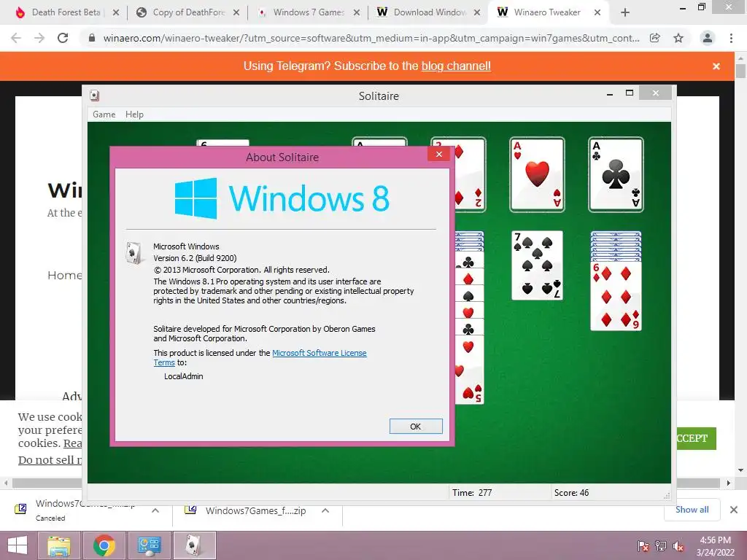
Task: Dismiss the orange Telegram banner
Action: pos(716,66)
